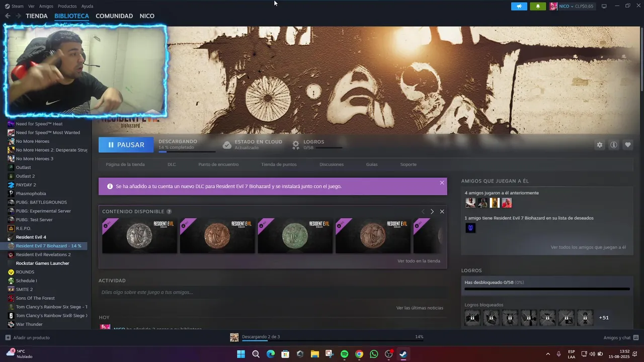The image size is (644, 362).
Task: Add game to favorites heart icon
Action: pos(628,145)
